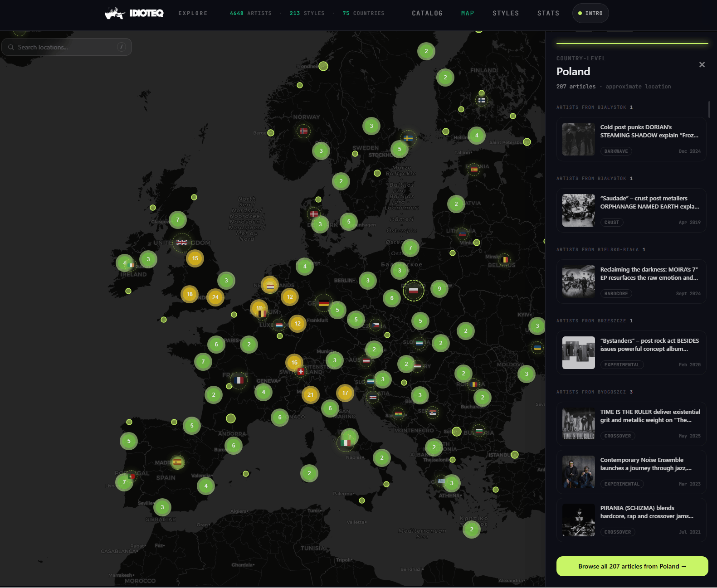Click the 4648 Artists counter link
717x588 pixels.
click(251, 13)
